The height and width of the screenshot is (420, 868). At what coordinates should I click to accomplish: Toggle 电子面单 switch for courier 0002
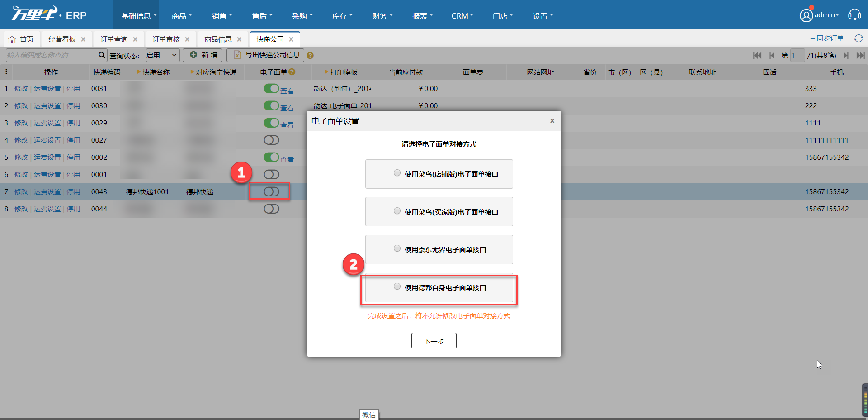[271, 157]
